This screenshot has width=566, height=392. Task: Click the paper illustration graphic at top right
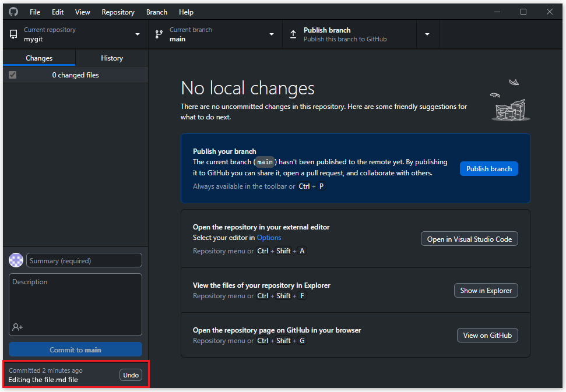coord(511,102)
